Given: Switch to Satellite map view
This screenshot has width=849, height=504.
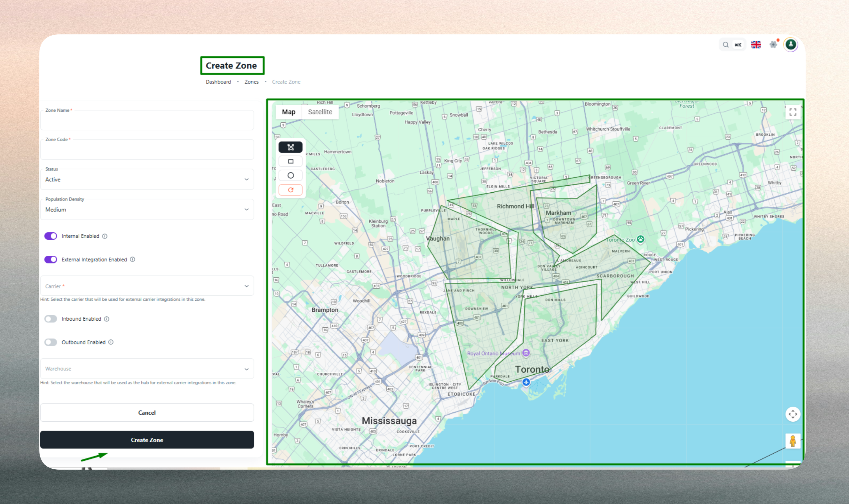Looking at the screenshot, I should pos(320,112).
